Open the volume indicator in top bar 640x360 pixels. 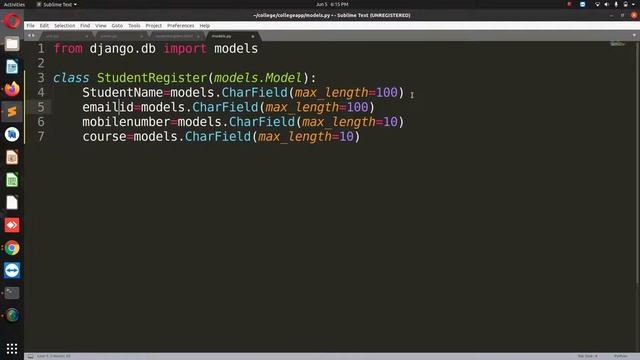(x=607, y=4)
